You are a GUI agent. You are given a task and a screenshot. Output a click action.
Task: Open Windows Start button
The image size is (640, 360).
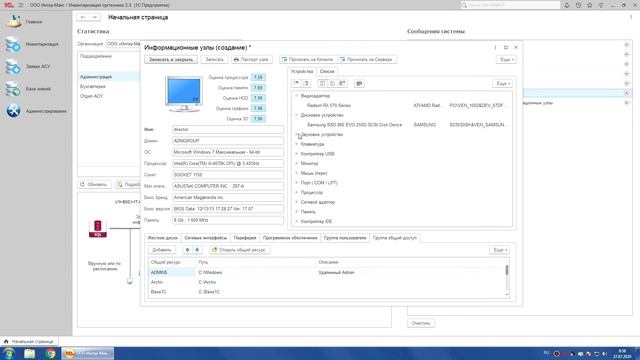pos(9,353)
